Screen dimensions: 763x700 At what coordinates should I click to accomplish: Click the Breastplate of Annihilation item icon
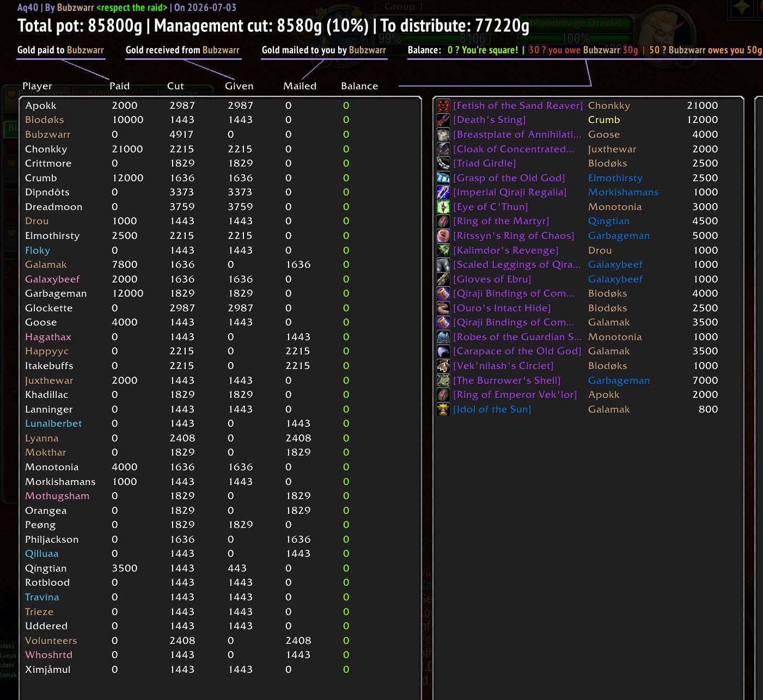pos(443,134)
